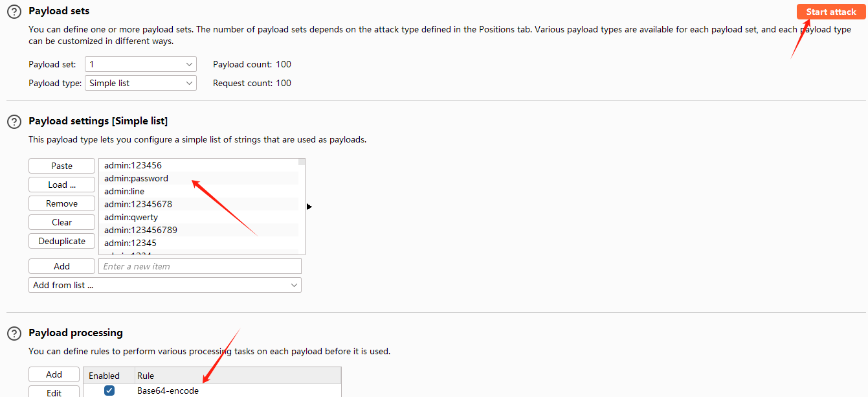Select the admin:password payload entry
The width and height of the screenshot is (868, 397).
click(136, 178)
